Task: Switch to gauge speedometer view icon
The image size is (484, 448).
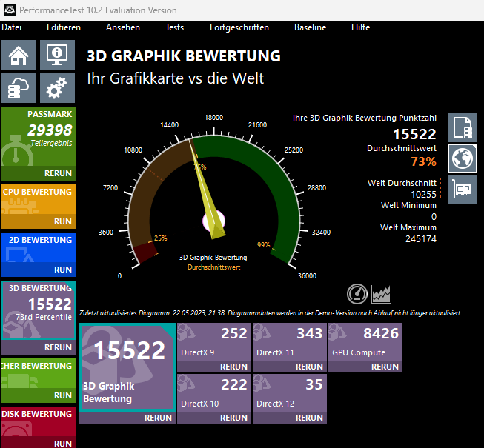Action: tap(357, 294)
